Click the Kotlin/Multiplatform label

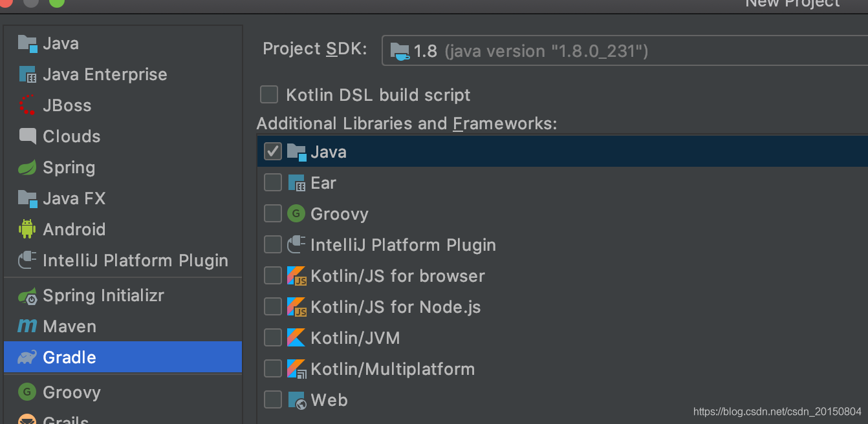pos(393,369)
